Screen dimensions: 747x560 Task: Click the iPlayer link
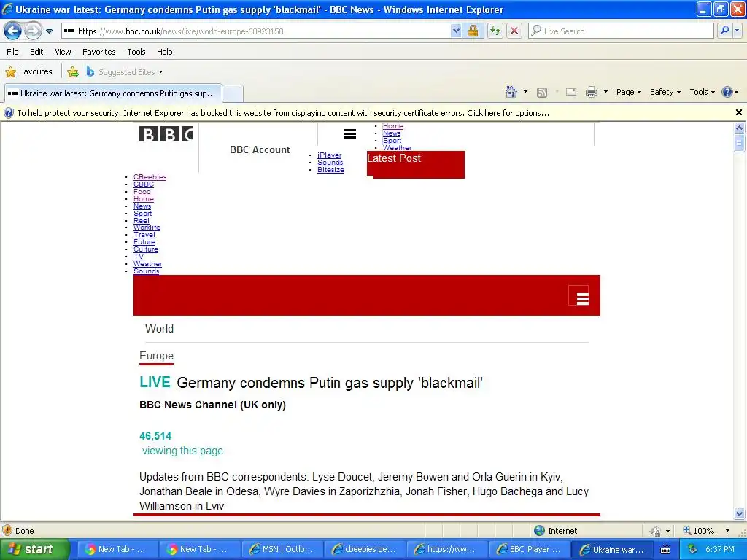329,155
